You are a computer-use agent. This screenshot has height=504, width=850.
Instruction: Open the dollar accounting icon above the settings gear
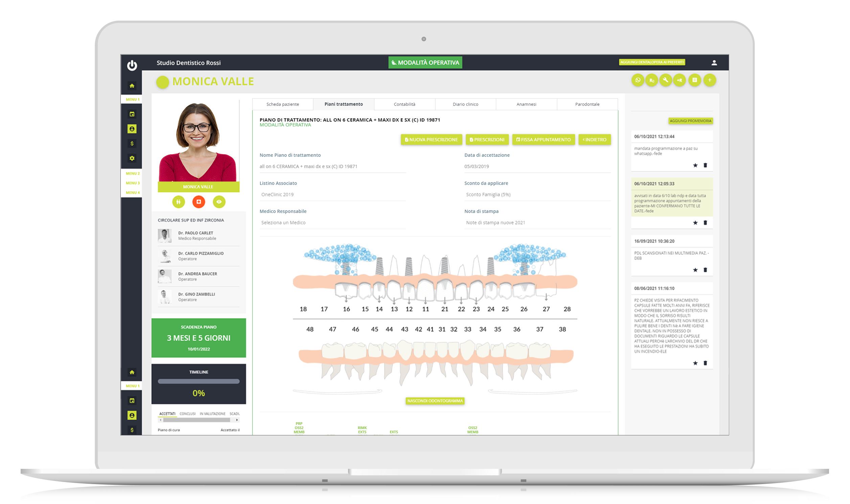click(132, 144)
